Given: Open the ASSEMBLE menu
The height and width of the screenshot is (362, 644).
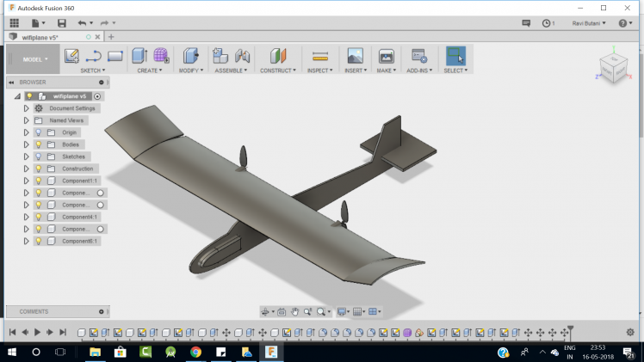Looking at the screenshot, I should (x=231, y=71).
